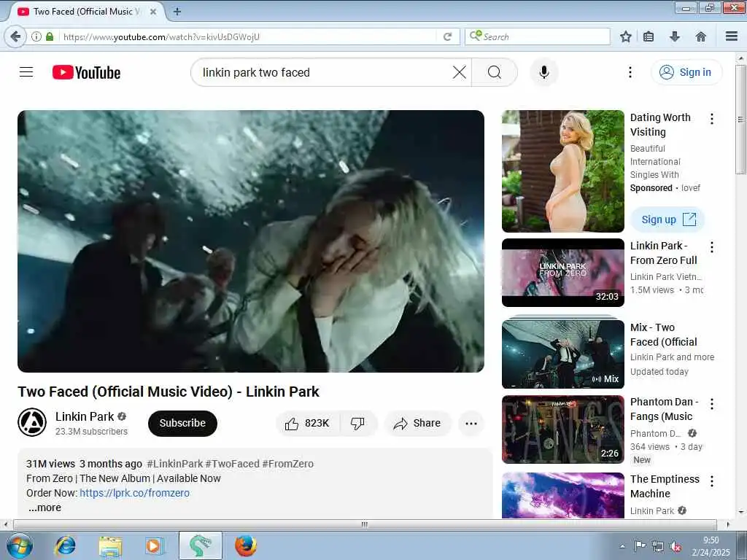Click the vertical scrollbar thumb
The width and height of the screenshot is (747, 560).
pyautogui.click(x=740, y=119)
